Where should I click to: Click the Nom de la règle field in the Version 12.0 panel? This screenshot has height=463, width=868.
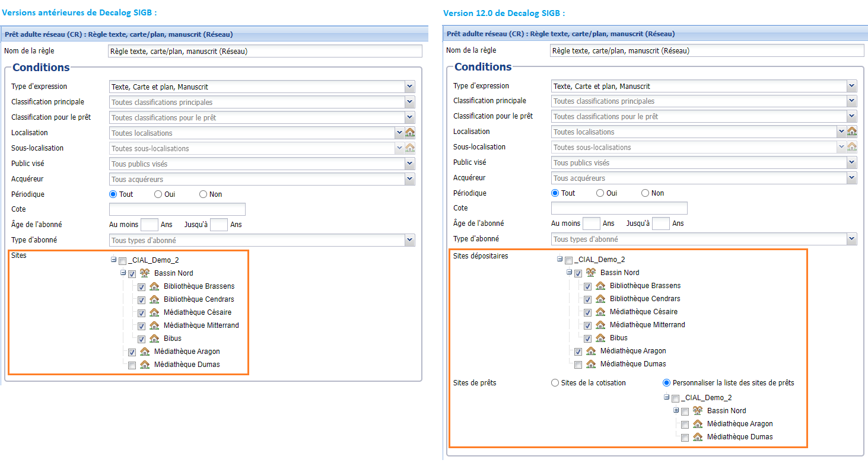(707, 51)
